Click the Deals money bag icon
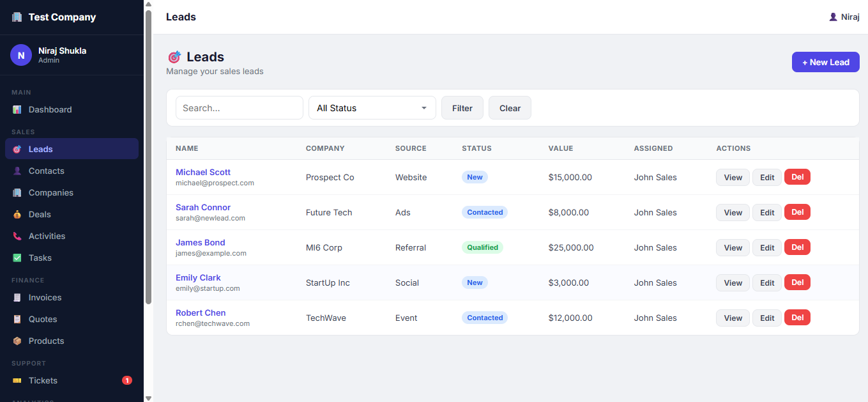This screenshot has height=402, width=868. (x=17, y=214)
